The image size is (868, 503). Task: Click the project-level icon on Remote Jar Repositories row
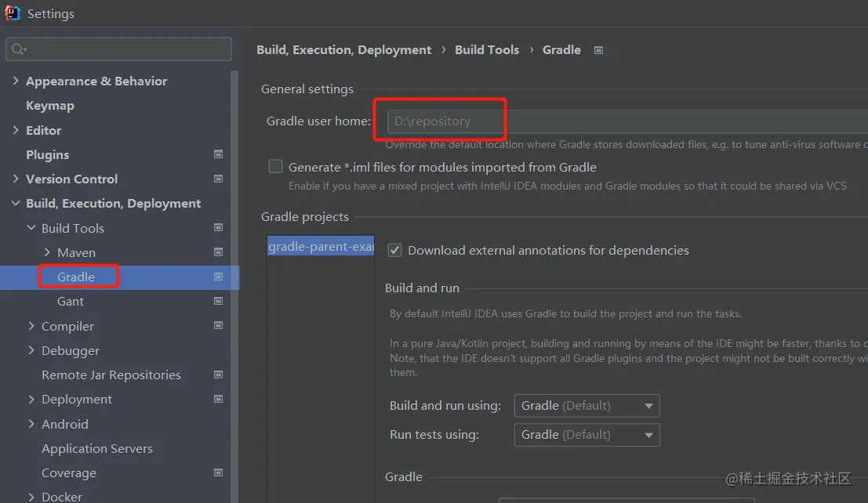pyautogui.click(x=219, y=375)
